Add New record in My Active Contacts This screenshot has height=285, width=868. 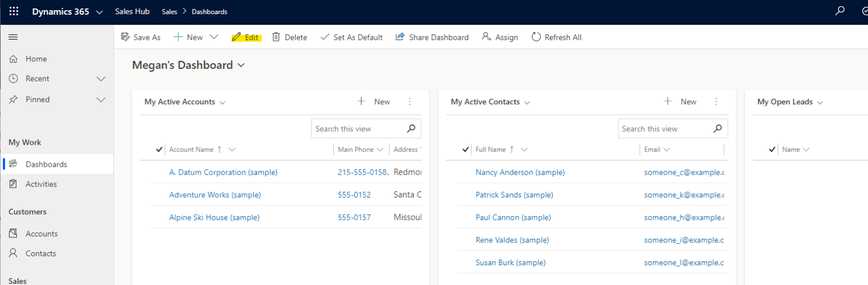680,102
